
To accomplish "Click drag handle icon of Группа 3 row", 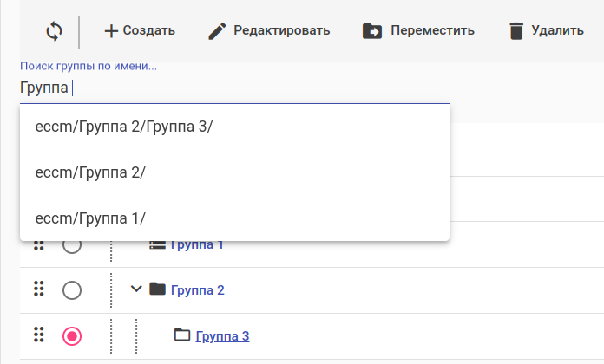I will (x=38, y=335).
